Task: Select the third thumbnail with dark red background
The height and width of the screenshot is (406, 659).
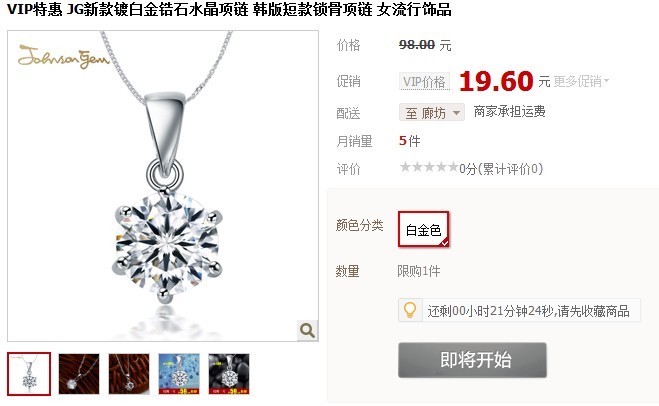Action: [129, 374]
